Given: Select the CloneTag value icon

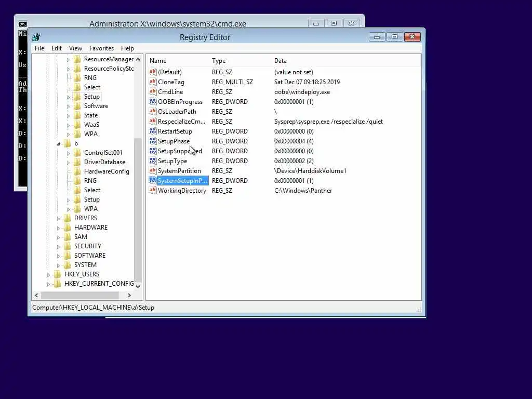Looking at the screenshot, I should [153, 82].
